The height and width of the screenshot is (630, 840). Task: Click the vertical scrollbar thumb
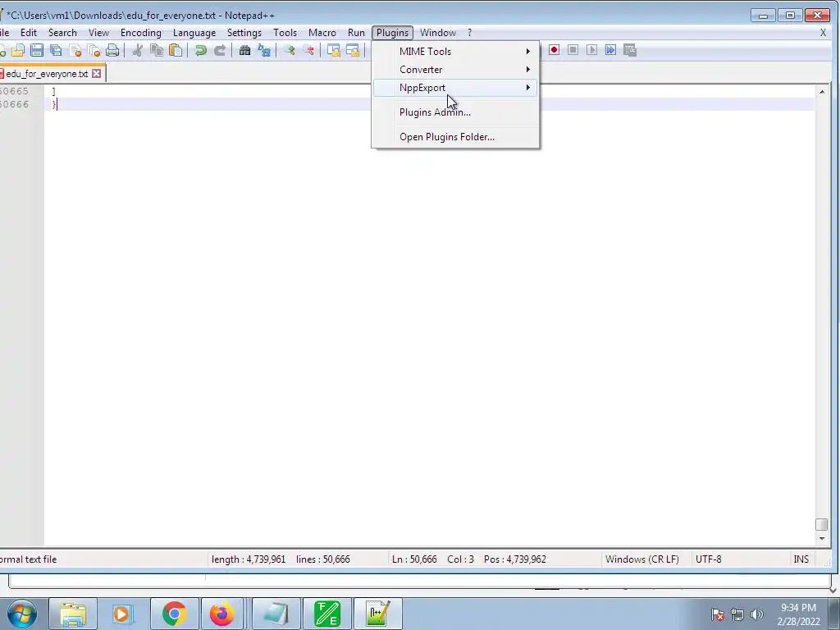click(x=821, y=524)
